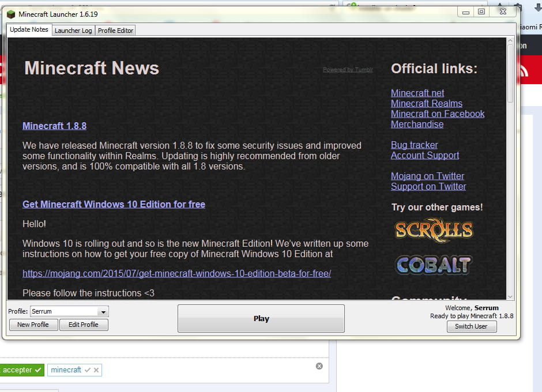Open Get Minecraft Windows 10 Edition headline

click(114, 204)
